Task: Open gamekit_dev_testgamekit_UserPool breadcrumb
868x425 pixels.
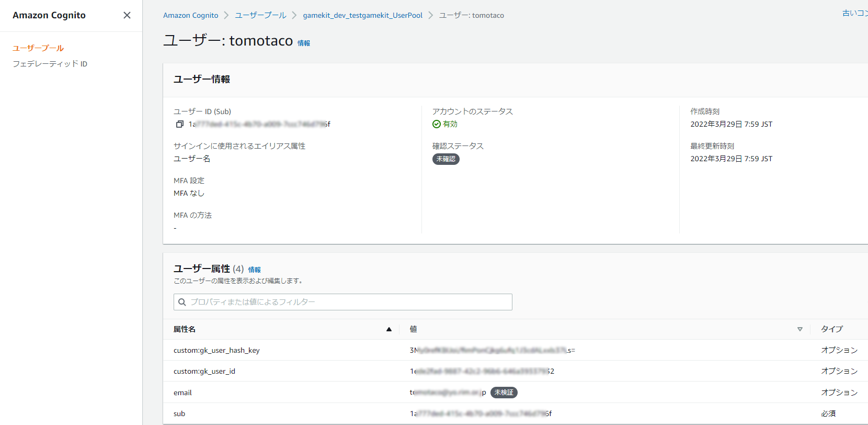Action: (363, 15)
